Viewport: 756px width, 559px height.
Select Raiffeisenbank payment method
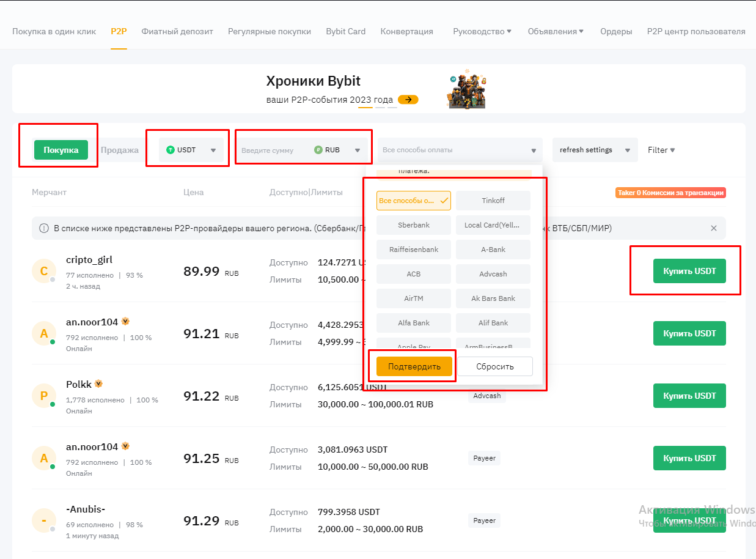coord(414,250)
